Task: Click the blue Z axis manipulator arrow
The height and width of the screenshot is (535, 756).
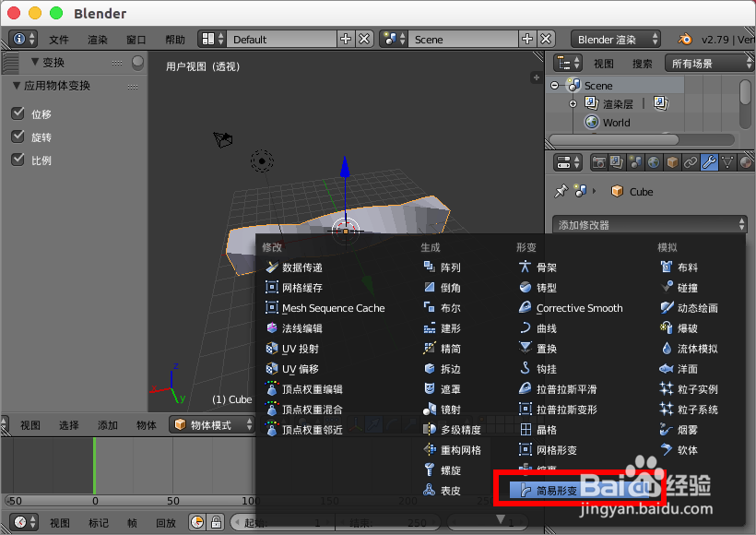Action: 345,167
